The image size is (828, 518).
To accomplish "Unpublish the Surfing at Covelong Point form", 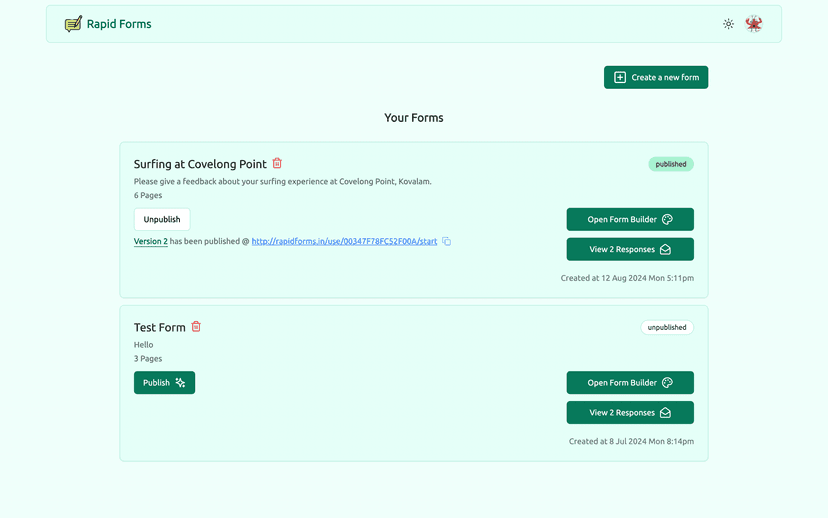I will coord(162,219).
